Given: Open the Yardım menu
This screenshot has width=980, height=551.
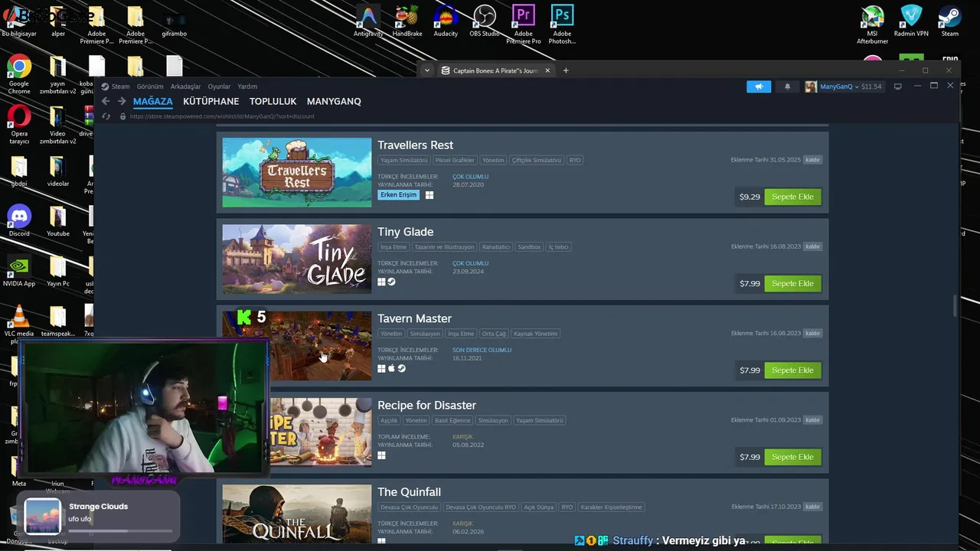Looking at the screenshot, I should click(247, 86).
